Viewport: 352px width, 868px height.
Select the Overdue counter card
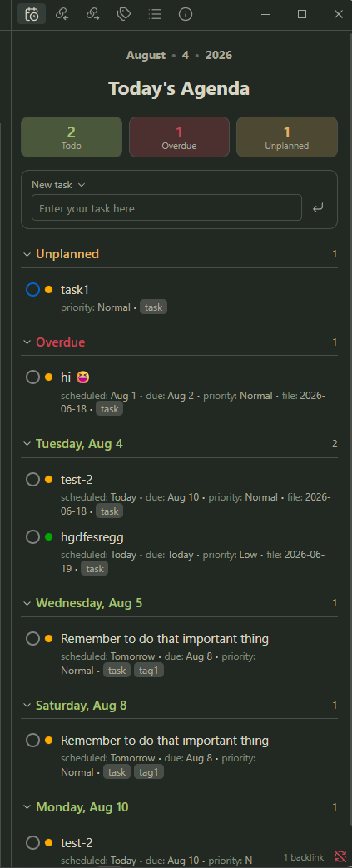pos(179,137)
